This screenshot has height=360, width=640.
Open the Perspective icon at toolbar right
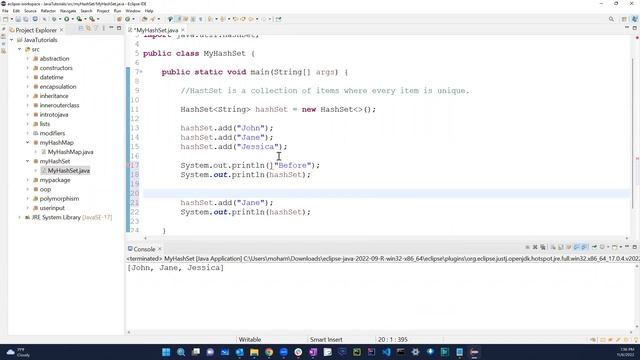pyautogui.click(x=624, y=19)
